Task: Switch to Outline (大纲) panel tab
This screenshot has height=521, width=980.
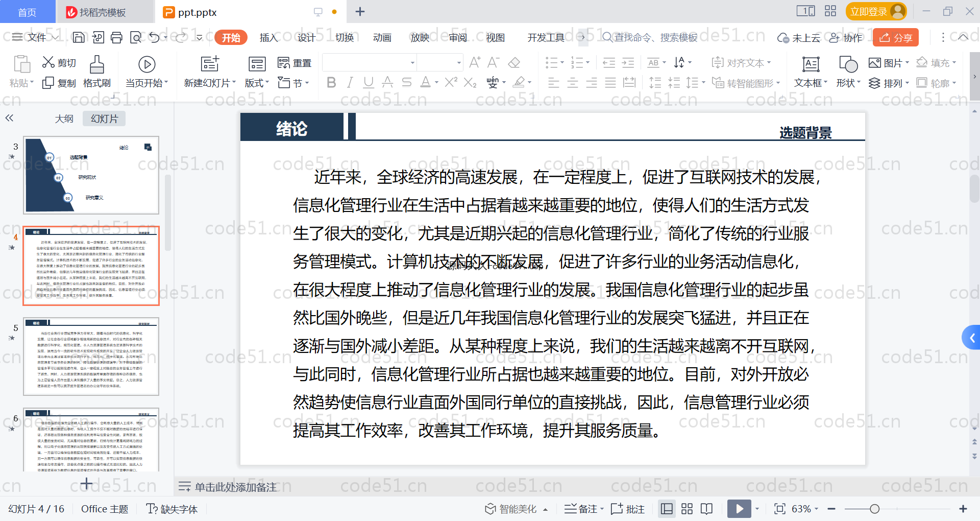Action: click(64, 119)
